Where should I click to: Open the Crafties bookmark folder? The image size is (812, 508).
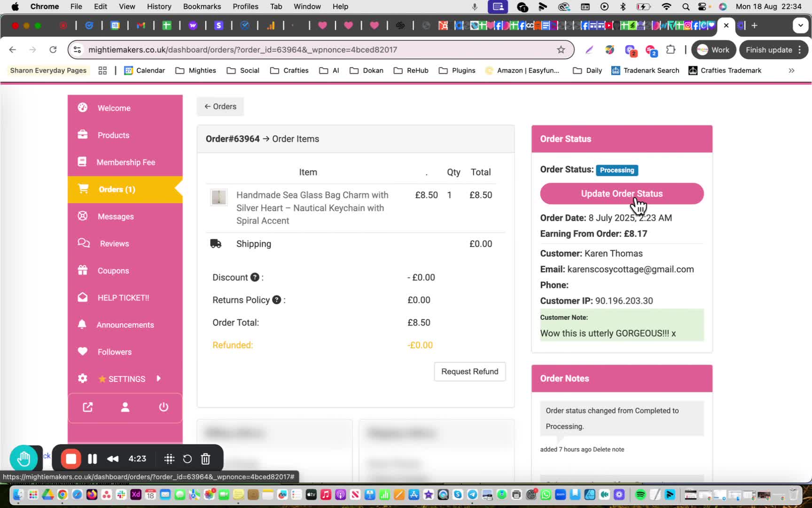point(289,71)
